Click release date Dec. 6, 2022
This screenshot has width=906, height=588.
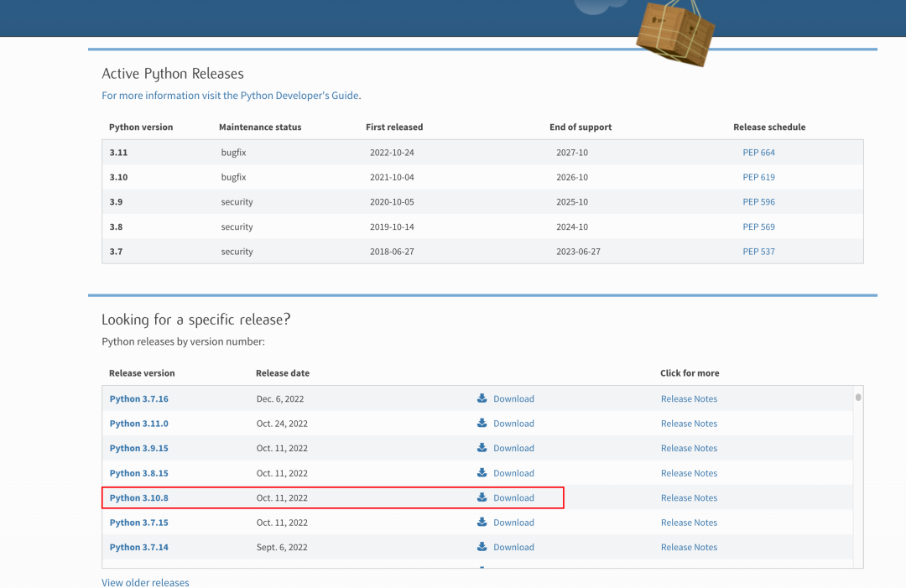280,398
